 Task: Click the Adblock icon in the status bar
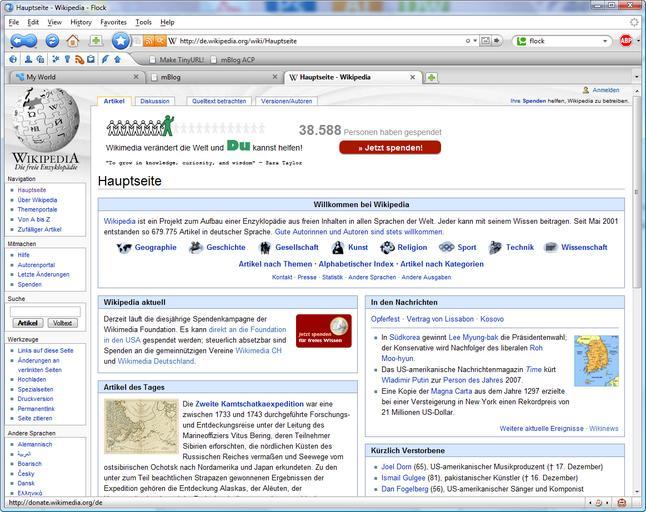pyautogui.click(x=622, y=503)
